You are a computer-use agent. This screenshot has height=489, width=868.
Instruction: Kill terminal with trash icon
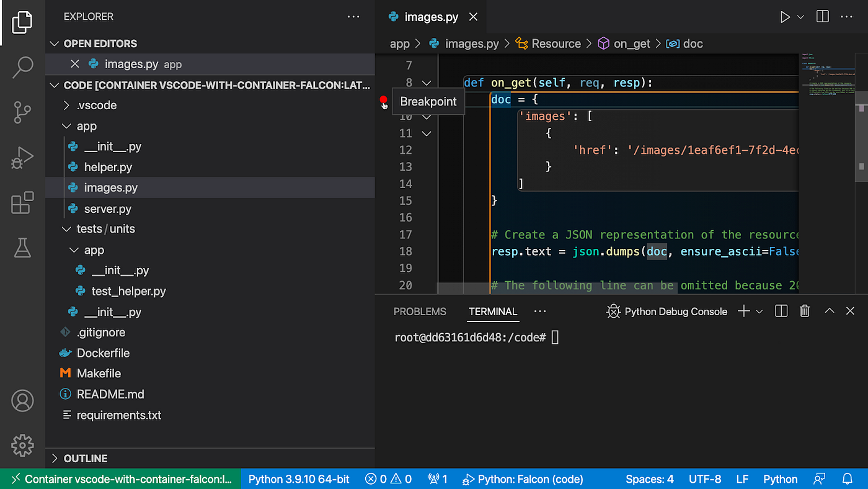point(805,312)
